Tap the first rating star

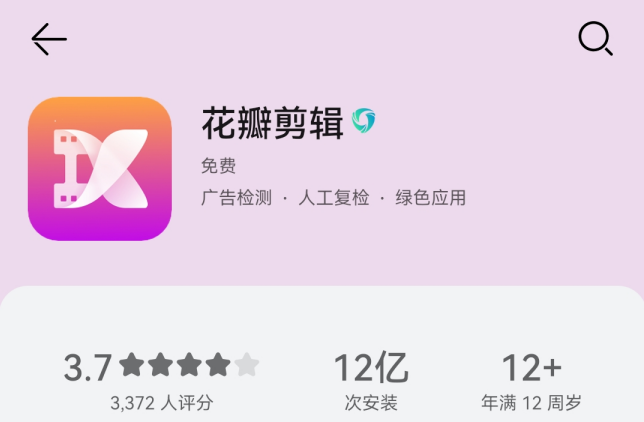[x=132, y=364]
